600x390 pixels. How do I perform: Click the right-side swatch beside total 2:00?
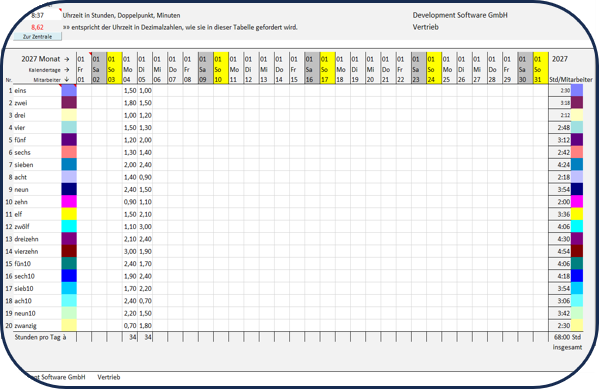click(x=577, y=202)
